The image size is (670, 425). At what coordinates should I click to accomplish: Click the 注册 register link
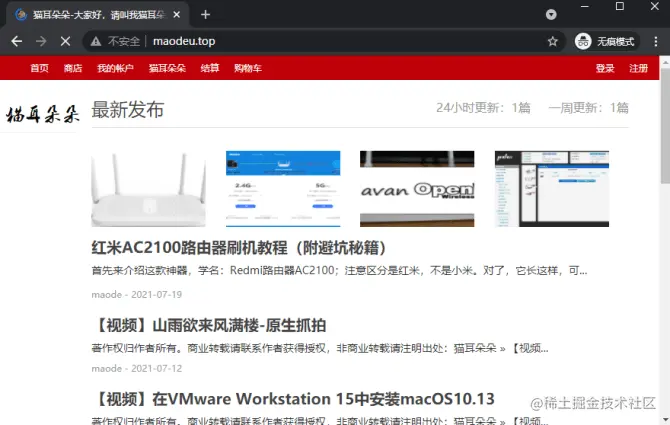click(x=638, y=68)
